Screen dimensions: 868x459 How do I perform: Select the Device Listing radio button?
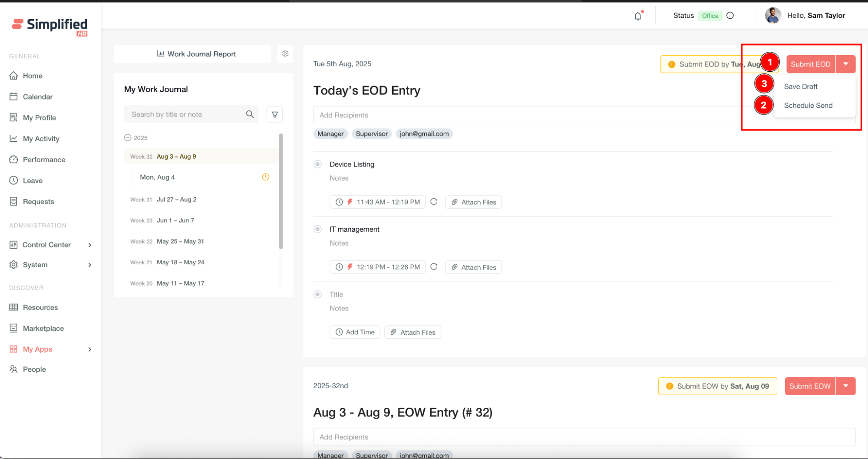tap(318, 164)
